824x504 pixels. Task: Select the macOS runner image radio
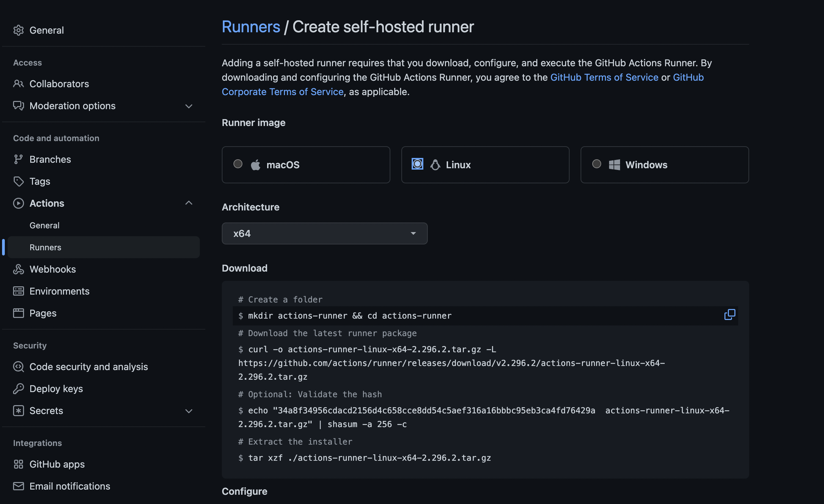tap(238, 164)
